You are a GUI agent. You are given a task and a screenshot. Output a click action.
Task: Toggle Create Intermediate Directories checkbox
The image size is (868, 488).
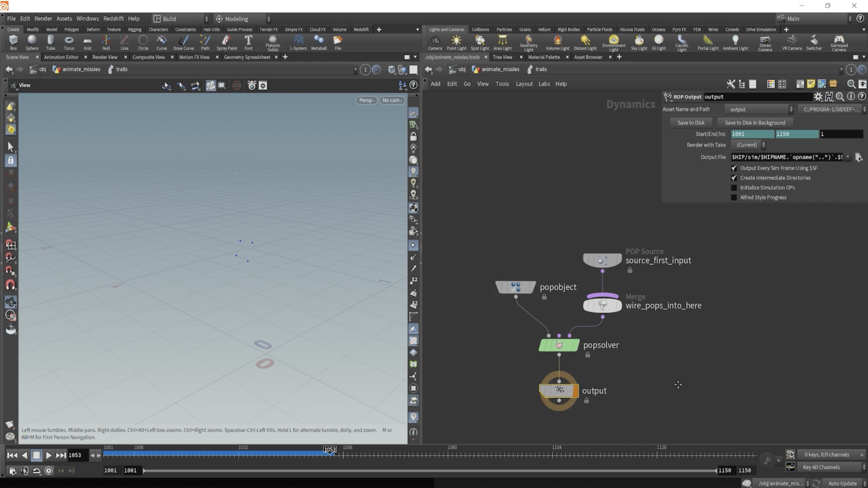pyautogui.click(x=734, y=178)
